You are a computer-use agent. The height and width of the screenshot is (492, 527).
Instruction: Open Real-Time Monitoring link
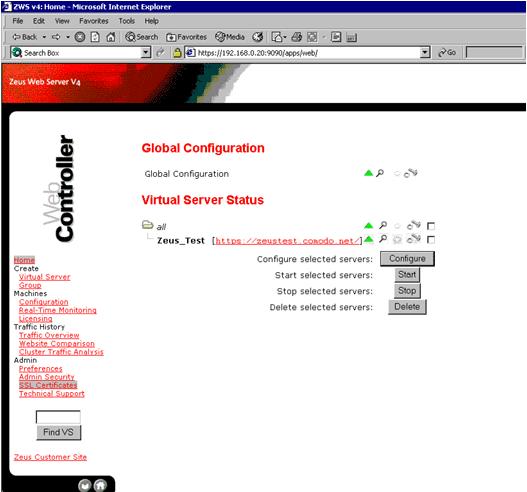point(57,310)
